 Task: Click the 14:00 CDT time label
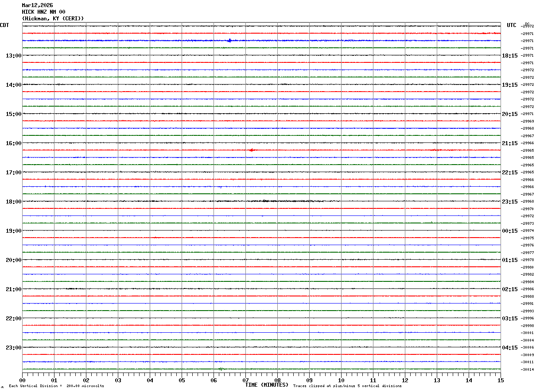tap(14, 85)
